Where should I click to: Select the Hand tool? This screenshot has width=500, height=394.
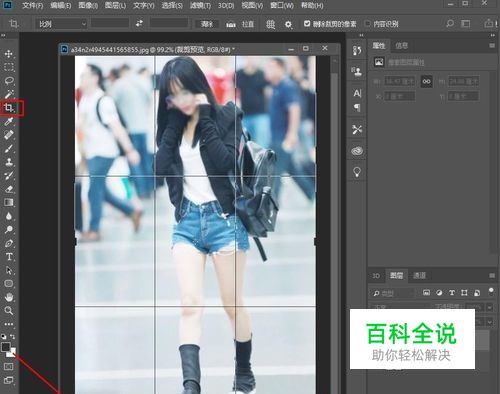9,297
